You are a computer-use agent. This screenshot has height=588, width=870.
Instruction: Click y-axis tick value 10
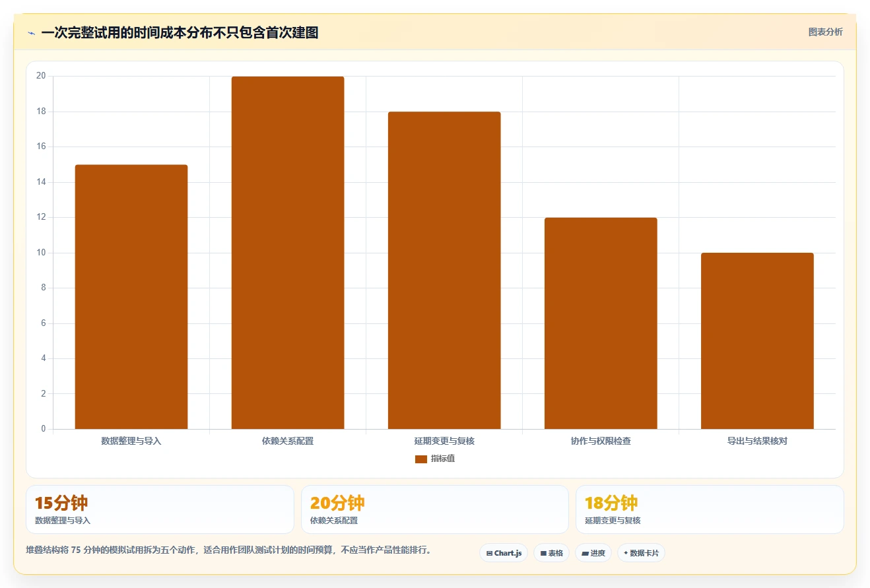click(42, 253)
